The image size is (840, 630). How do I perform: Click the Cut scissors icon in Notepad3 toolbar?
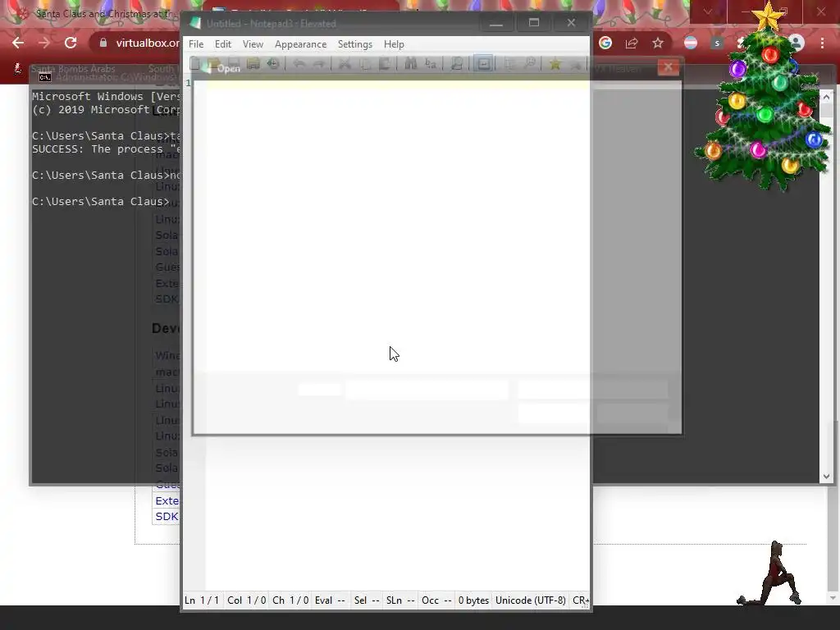point(345,64)
